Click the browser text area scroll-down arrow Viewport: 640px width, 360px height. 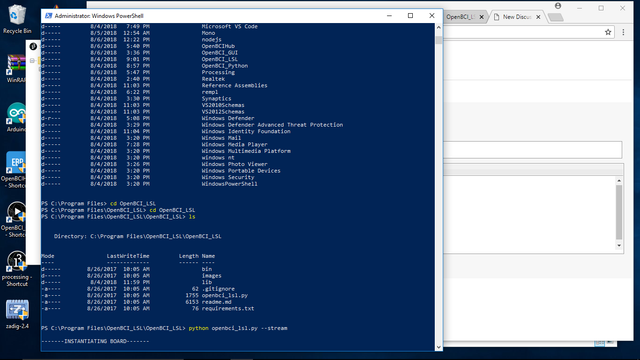point(619,245)
